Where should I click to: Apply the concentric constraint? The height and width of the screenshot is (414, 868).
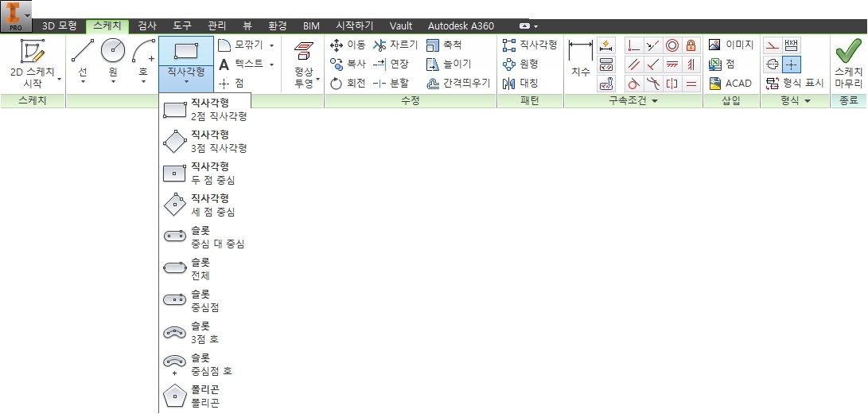tap(672, 45)
